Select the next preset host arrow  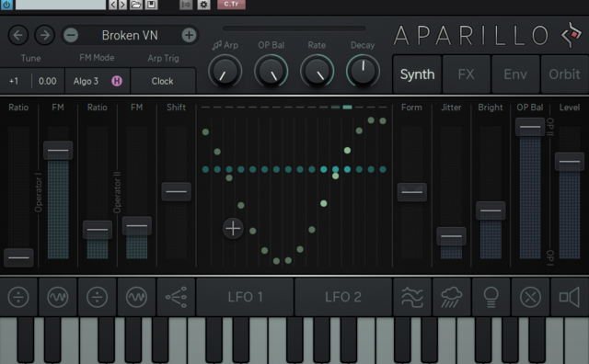click(x=122, y=5)
